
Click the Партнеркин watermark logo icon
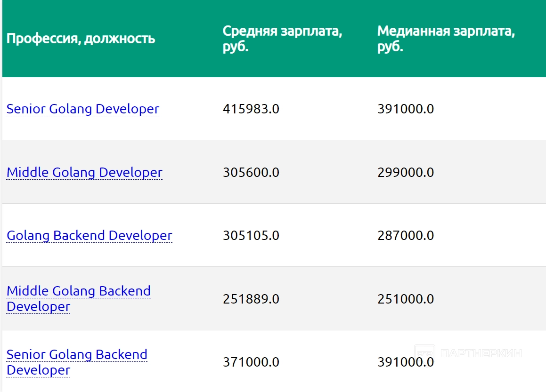click(x=424, y=353)
